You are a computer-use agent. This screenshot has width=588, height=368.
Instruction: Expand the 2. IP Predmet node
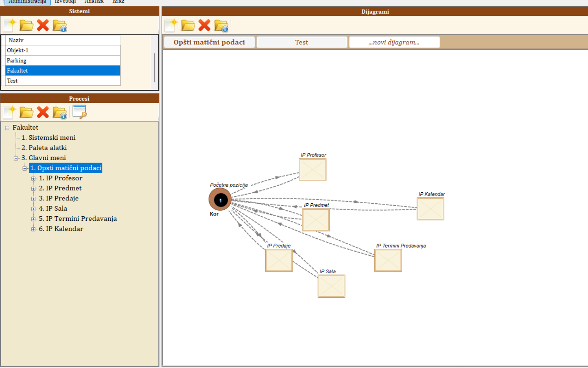point(34,189)
